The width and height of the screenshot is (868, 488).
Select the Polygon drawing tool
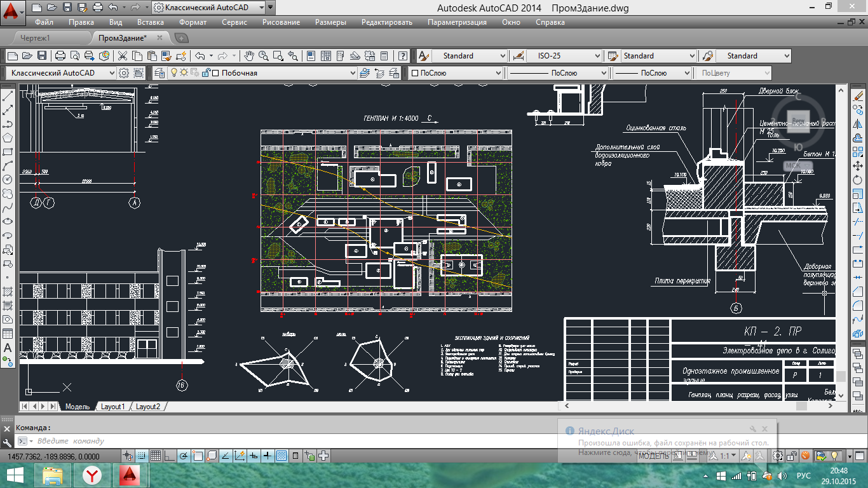point(8,138)
